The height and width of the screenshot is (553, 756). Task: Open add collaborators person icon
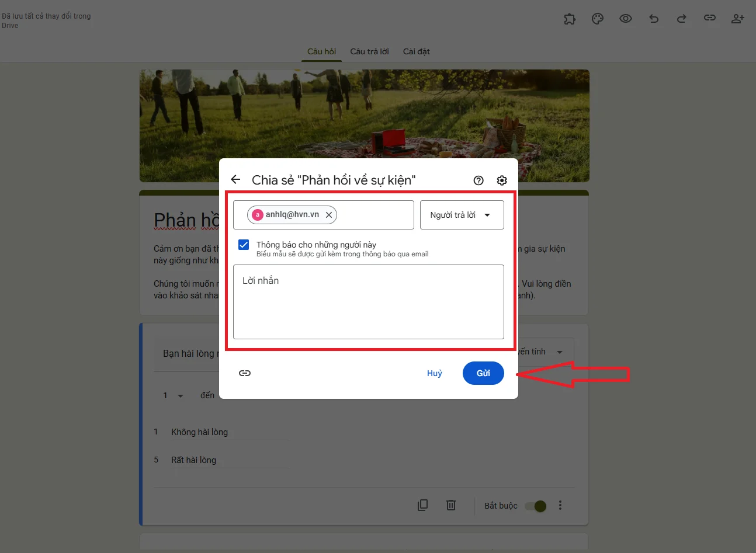pyautogui.click(x=738, y=19)
